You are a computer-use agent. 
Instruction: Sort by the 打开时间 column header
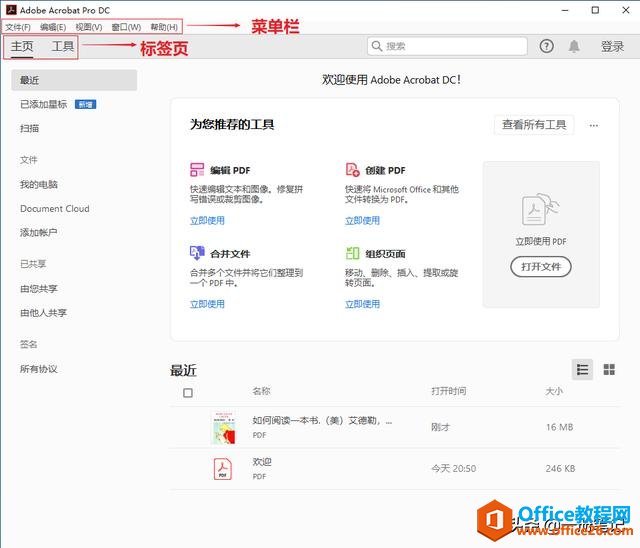(x=449, y=391)
